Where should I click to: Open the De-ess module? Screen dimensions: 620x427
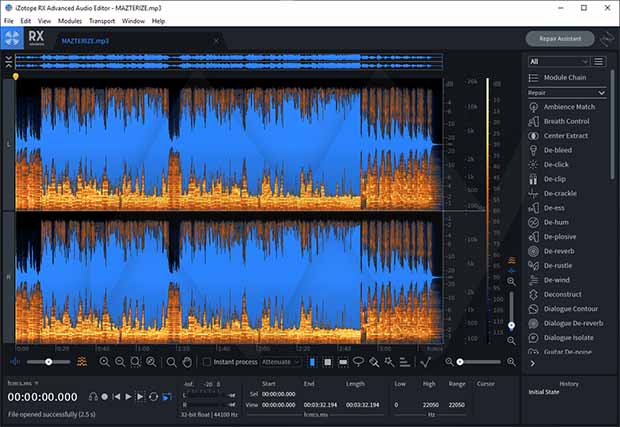tap(546, 208)
